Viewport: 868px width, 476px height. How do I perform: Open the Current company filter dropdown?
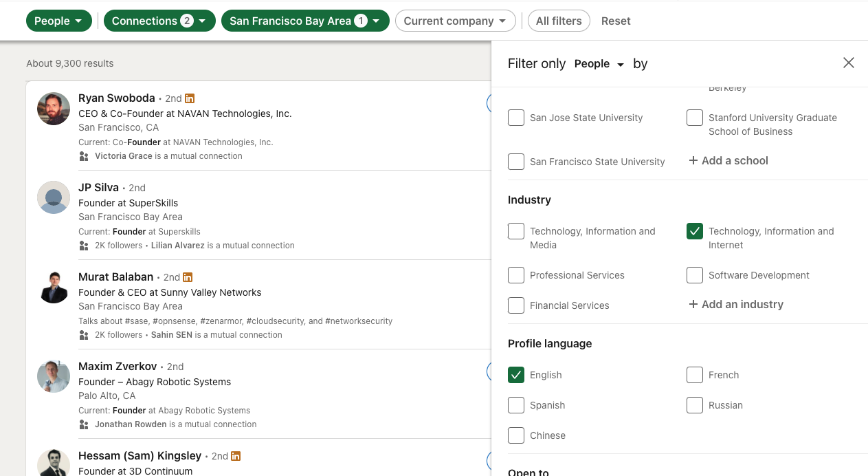[x=456, y=21]
